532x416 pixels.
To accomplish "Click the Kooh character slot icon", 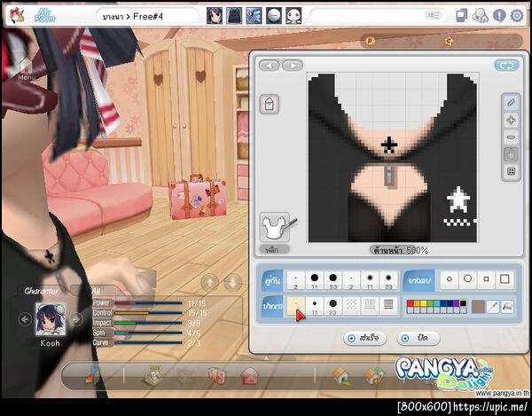I will (x=215, y=16).
